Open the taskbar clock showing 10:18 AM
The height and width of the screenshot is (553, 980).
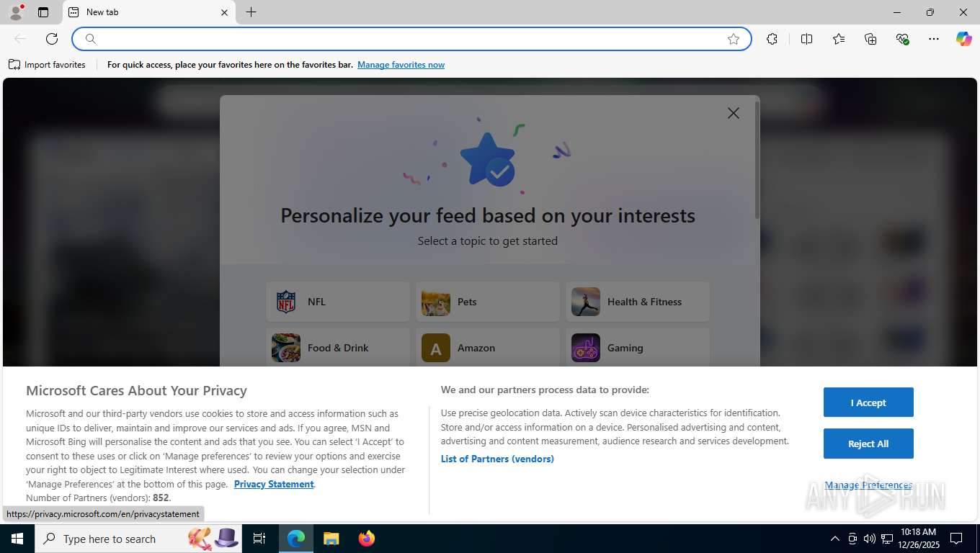pos(918,539)
